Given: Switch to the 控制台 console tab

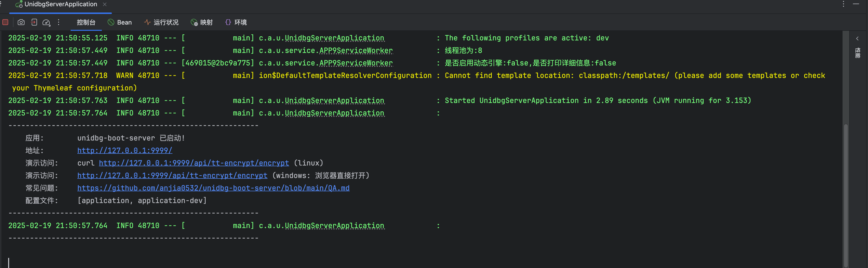Looking at the screenshot, I should pos(86,22).
